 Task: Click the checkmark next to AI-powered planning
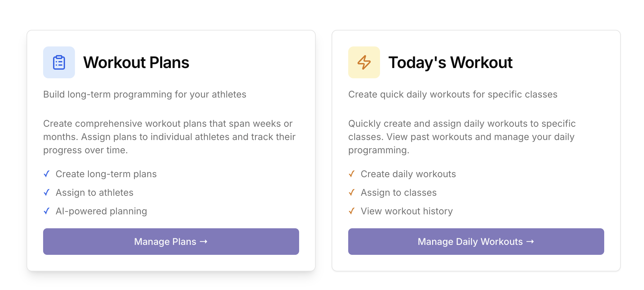47,211
